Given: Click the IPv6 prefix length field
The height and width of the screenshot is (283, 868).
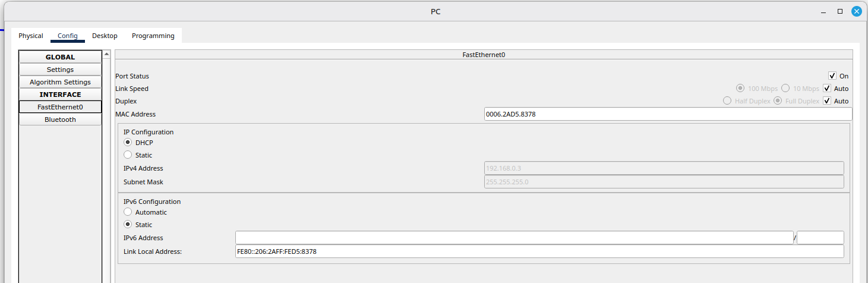Looking at the screenshot, I should pyautogui.click(x=820, y=238).
